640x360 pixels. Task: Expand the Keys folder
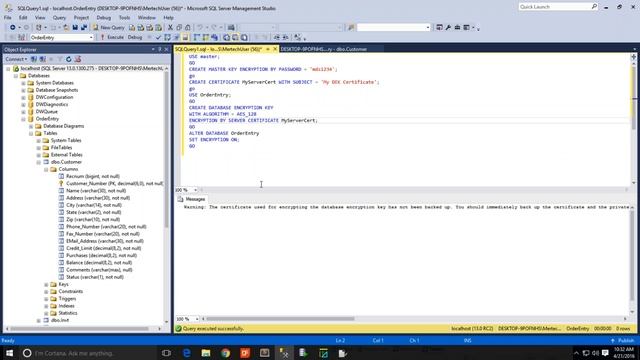pos(46,284)
